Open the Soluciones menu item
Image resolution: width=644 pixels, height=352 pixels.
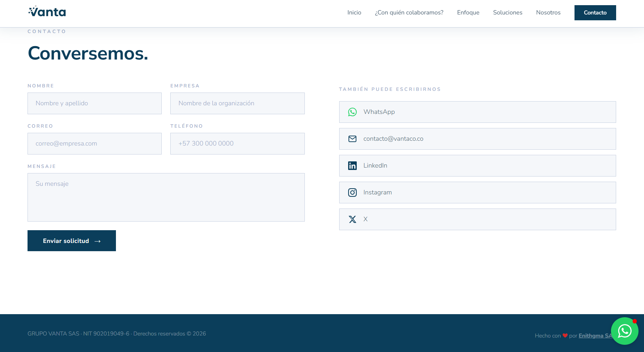pos(507,13)
